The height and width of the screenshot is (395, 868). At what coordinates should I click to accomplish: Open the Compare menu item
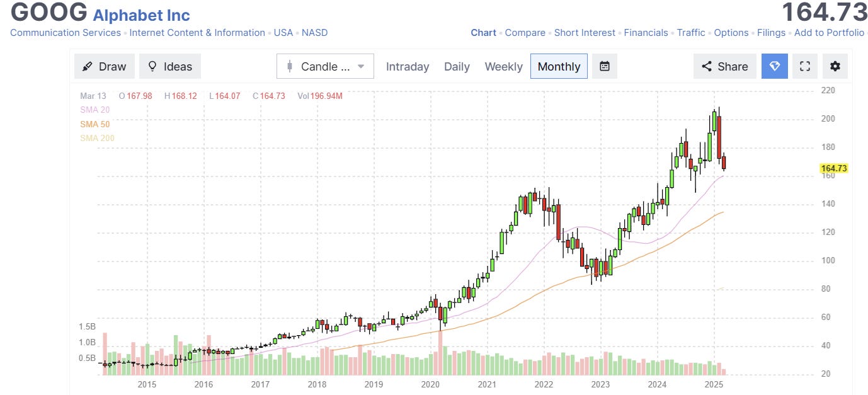525,33
